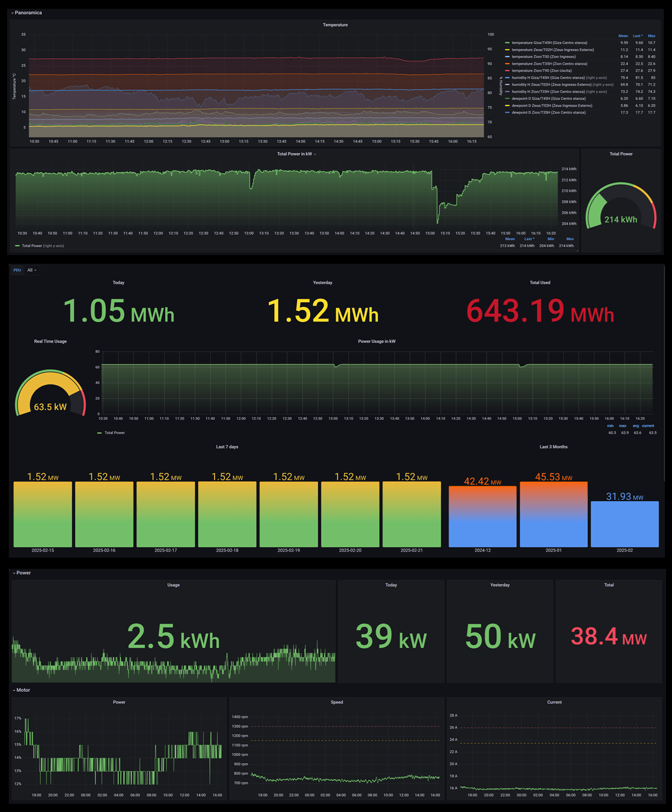Sort the Temperature legend by Last column
The height and width of the screenshot is (812, 672).
(x=637, y=36)
